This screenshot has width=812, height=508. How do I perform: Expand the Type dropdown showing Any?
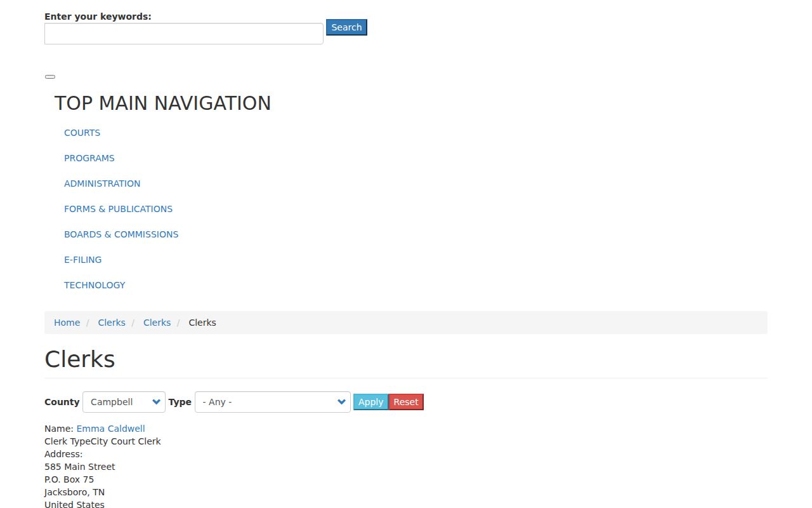pos(273,402)
